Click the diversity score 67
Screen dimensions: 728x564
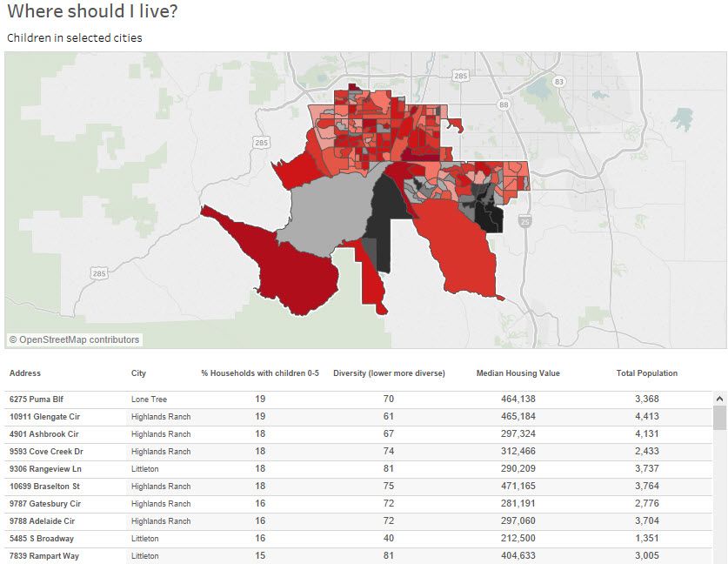point(389,433)
